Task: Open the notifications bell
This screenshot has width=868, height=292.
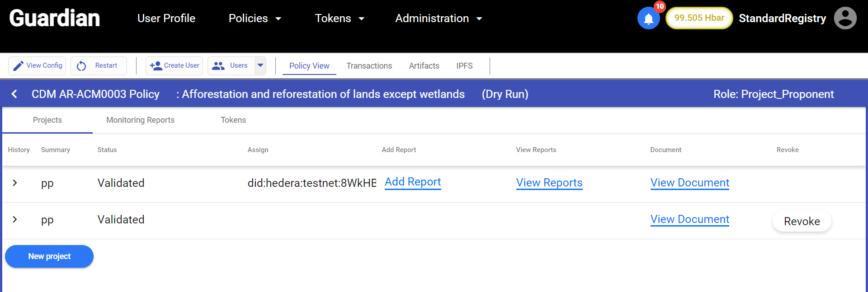Action: pos(648,19)
